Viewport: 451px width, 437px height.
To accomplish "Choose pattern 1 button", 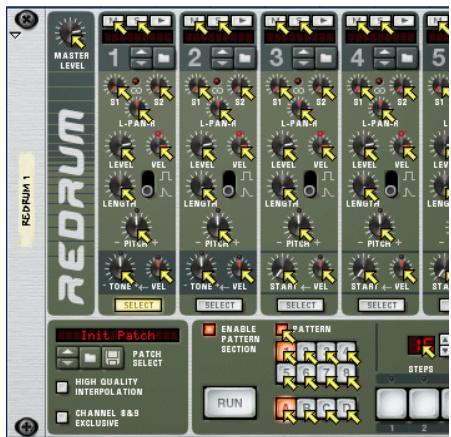I will (x=286, y=352).
